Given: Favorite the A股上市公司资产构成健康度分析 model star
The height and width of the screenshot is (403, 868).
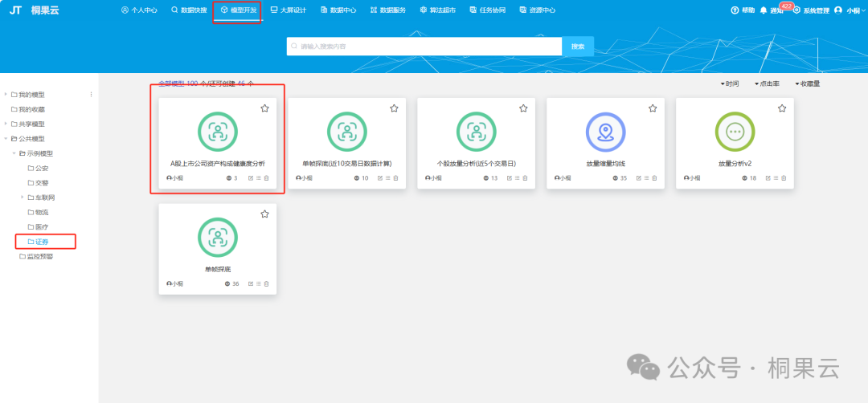Looking at the screenshot, I should [264, 108].
